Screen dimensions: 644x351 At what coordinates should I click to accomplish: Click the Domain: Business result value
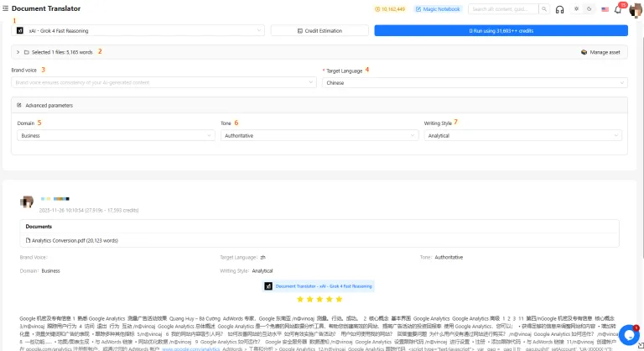[x=50, y=270]
